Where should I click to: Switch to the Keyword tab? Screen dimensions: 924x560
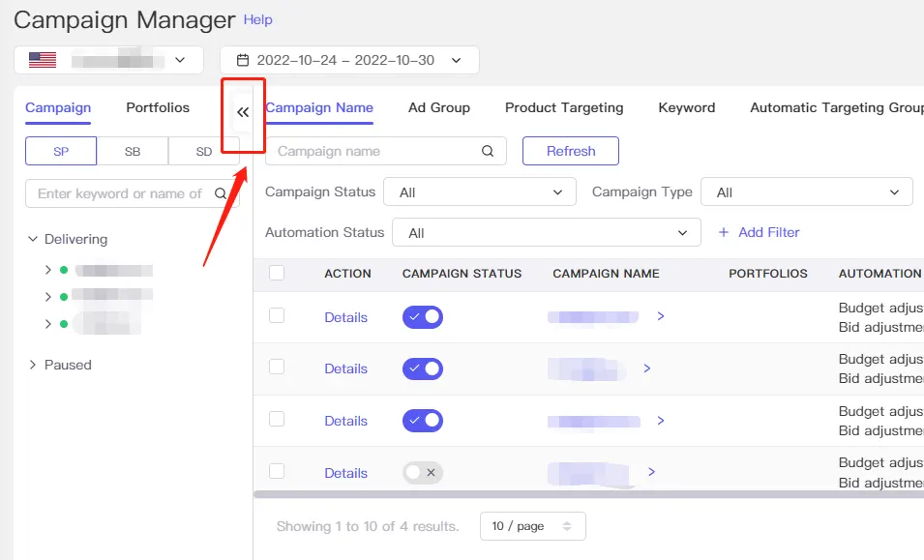pos(686,107)
